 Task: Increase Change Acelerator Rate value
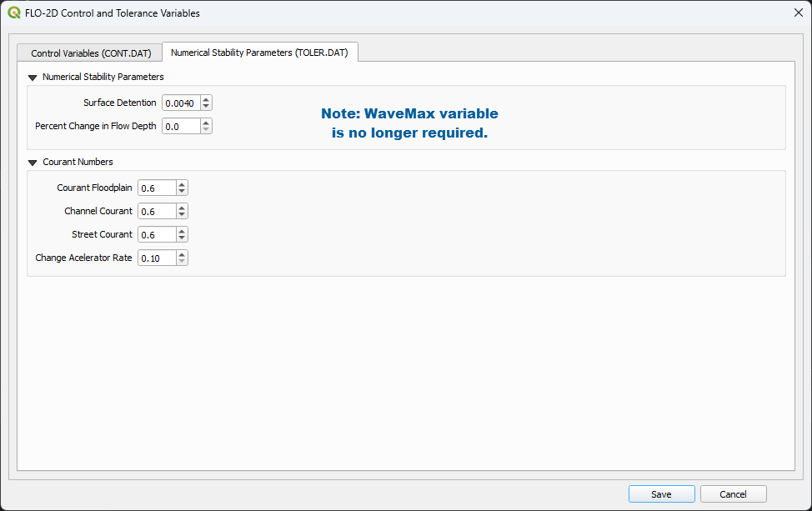point(183,254)
